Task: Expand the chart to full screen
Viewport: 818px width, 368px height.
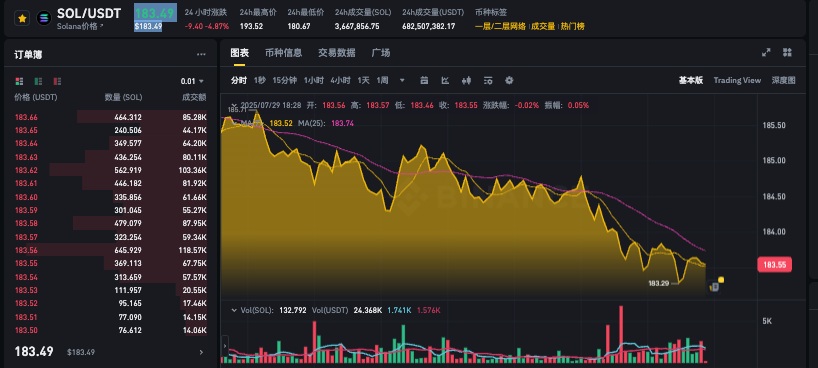Action: click(x=766, y=52)
